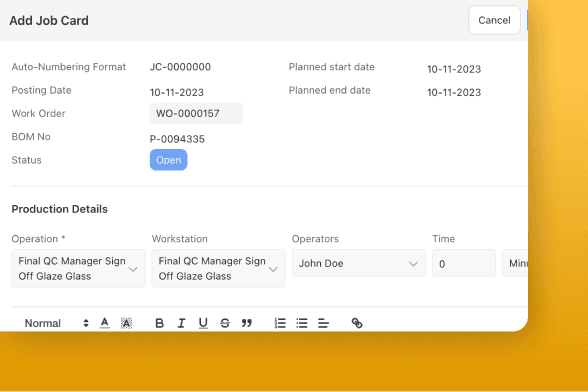The height and width of the screenshot is (392, 588).
Task: Edit the Planned start date value
Action: (x=454, y=69)
